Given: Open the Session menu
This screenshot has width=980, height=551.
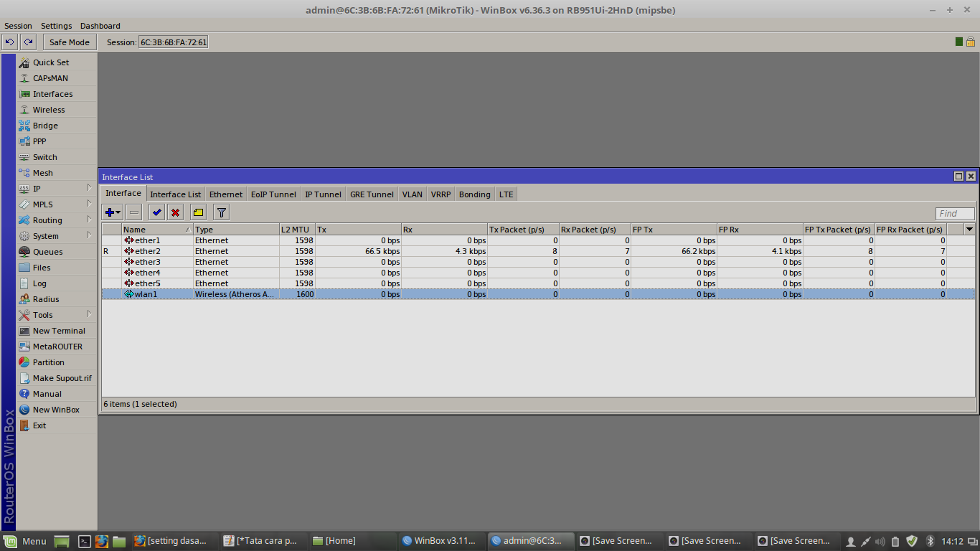Looking at the screenshot, I should point(18,26).
